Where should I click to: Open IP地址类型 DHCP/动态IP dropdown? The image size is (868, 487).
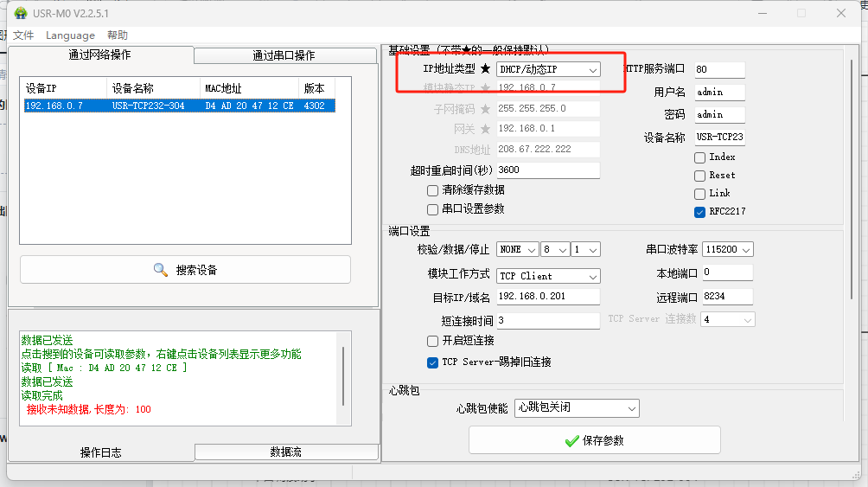548,70
